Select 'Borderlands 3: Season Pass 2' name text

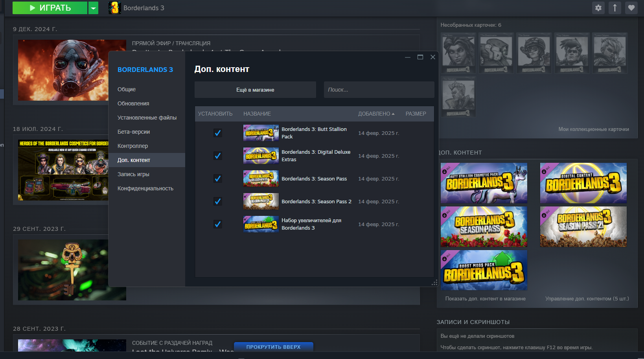pos(316,201)
